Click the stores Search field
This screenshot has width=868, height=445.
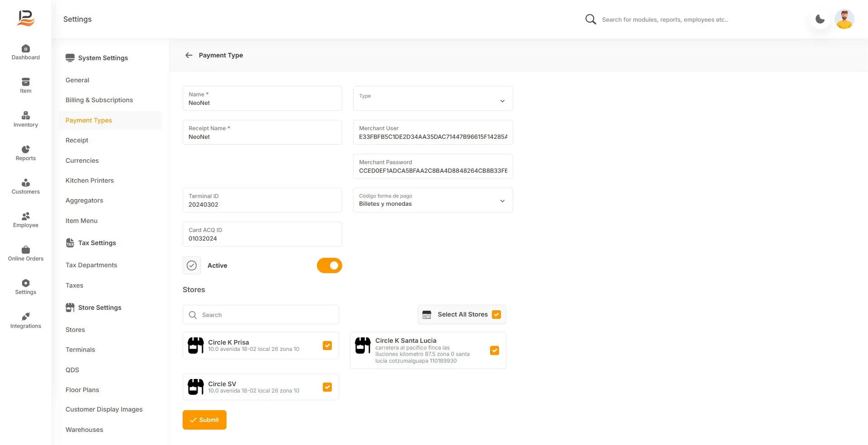click(261, 315)
